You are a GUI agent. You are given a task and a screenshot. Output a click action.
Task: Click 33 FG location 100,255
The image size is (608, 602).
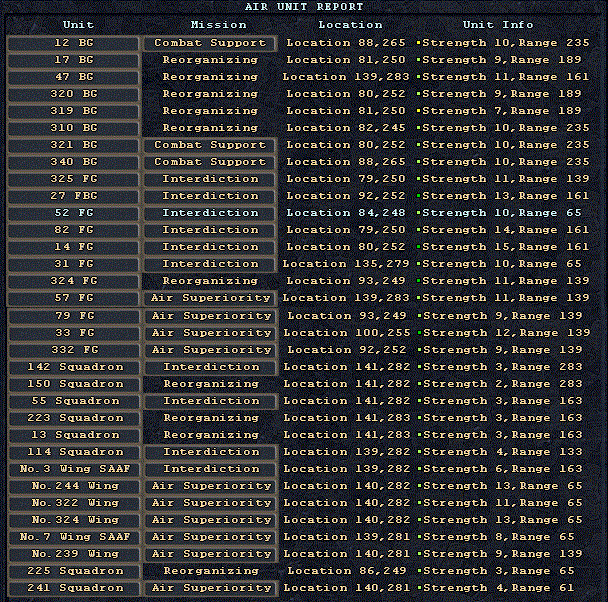[x=347, y=333]
